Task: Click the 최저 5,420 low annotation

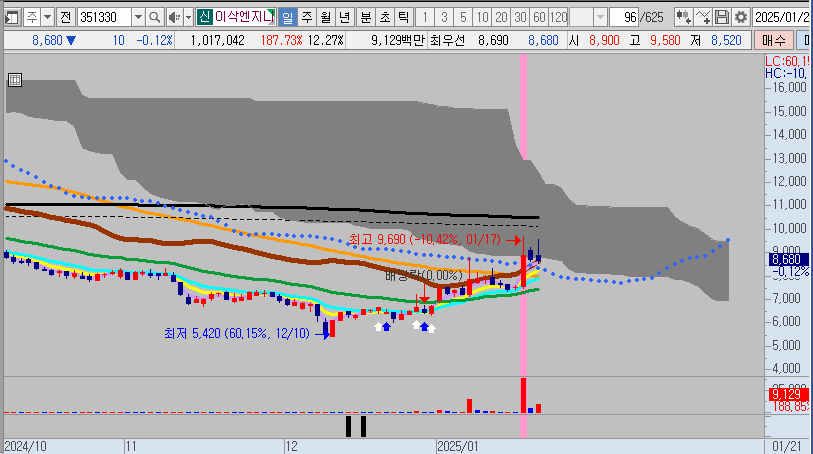Action: click(x=237, y=333)
